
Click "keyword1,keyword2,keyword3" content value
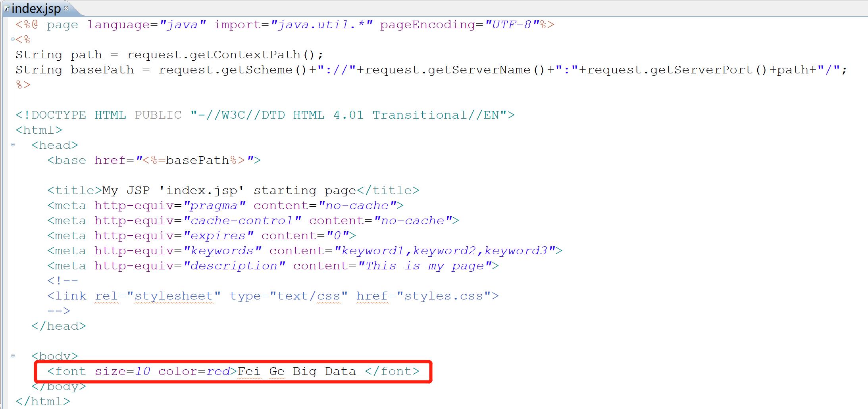click(444, 251)
